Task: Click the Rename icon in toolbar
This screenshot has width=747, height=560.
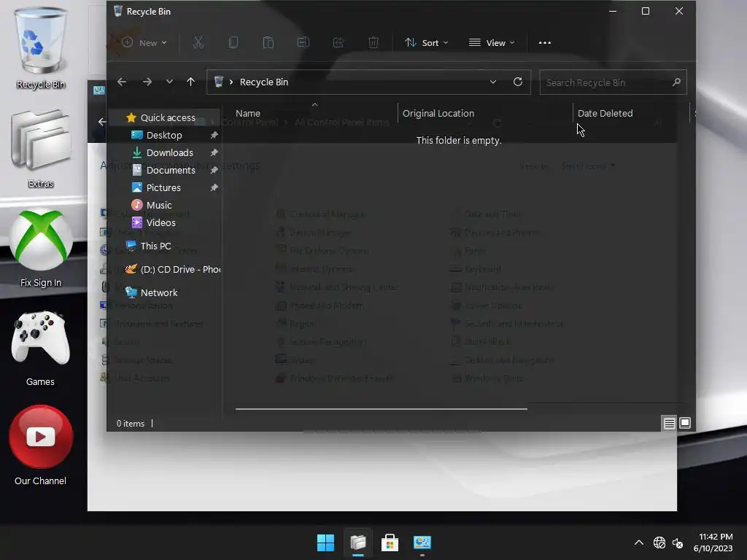Action: (x=303, y=43)
